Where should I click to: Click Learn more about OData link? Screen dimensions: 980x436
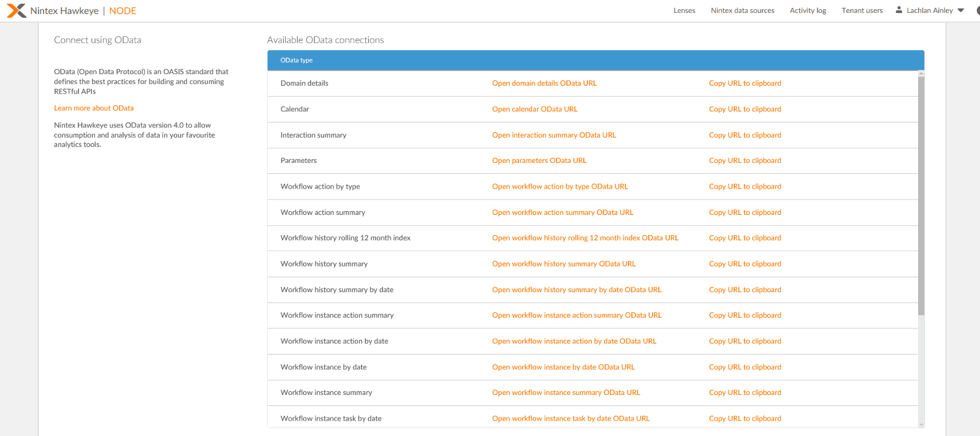[x=94, y=108]
